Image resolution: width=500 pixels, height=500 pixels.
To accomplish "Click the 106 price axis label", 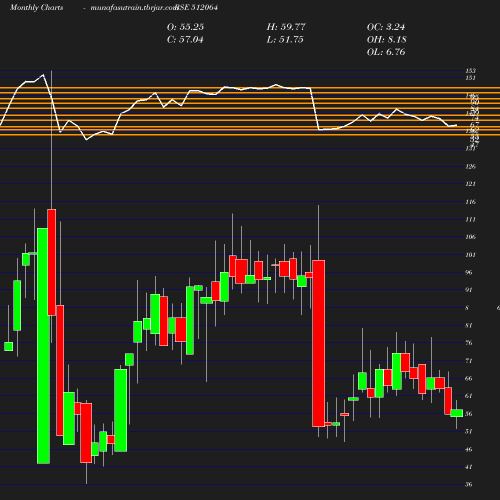I will tap(470, 237).
